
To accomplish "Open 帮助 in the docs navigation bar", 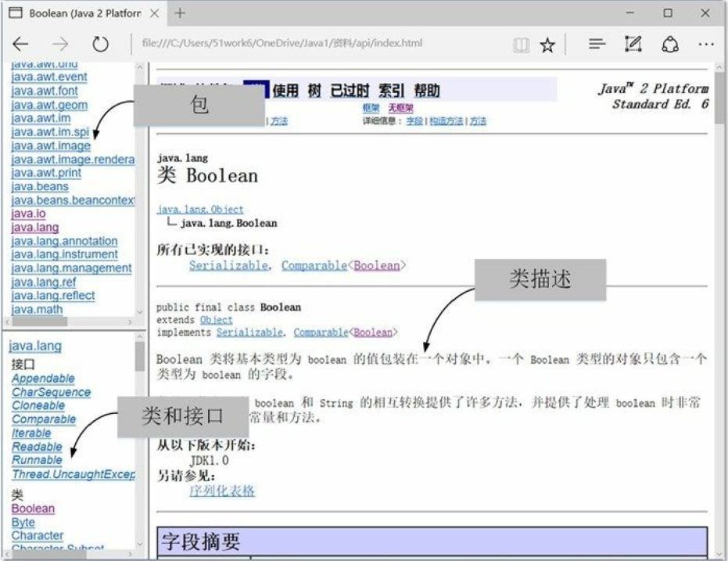I will pos(427,90).
